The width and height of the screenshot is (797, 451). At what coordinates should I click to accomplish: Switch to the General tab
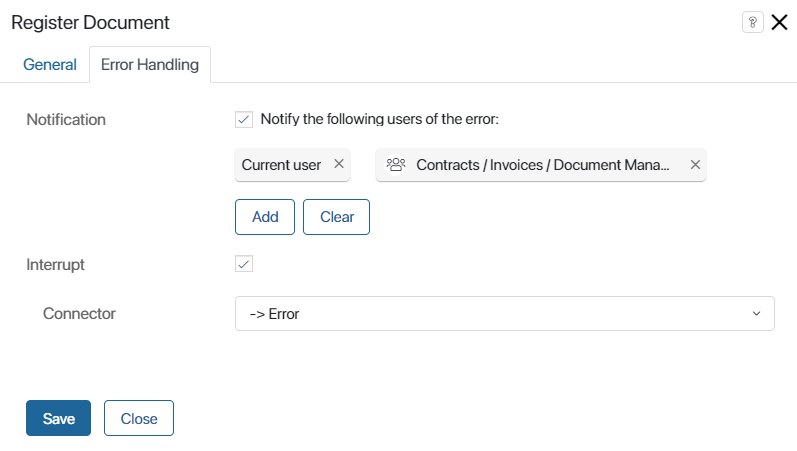[50, 65]
